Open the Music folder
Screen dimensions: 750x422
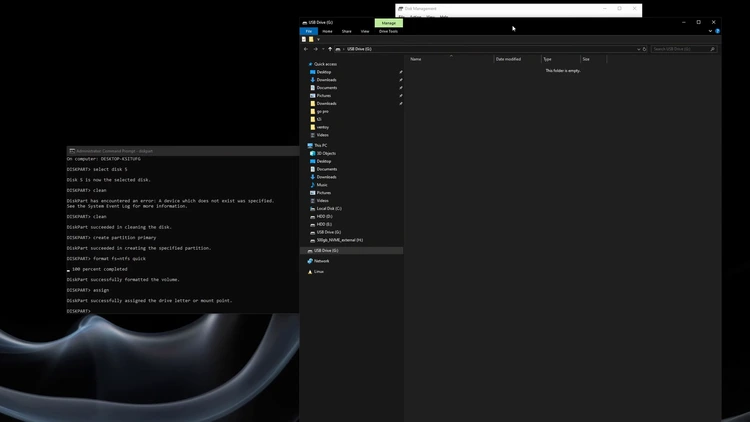pyautogui.click(x=322, y=185)
